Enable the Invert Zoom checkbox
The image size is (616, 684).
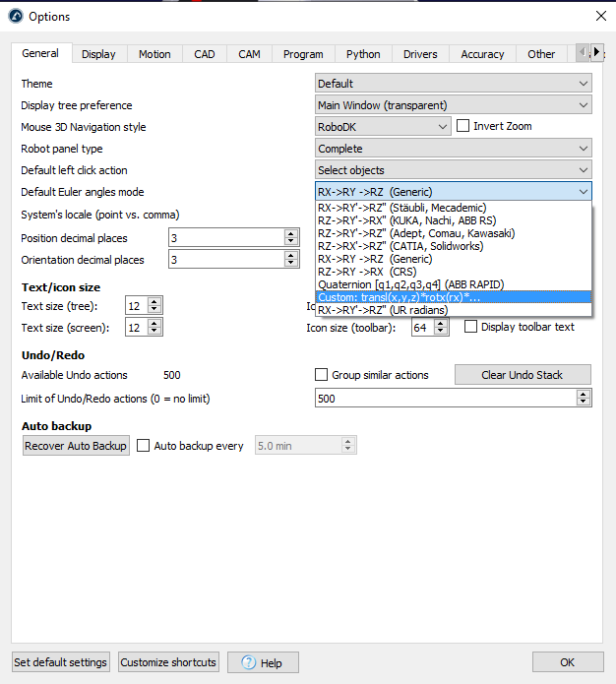[x=464, y=127]
